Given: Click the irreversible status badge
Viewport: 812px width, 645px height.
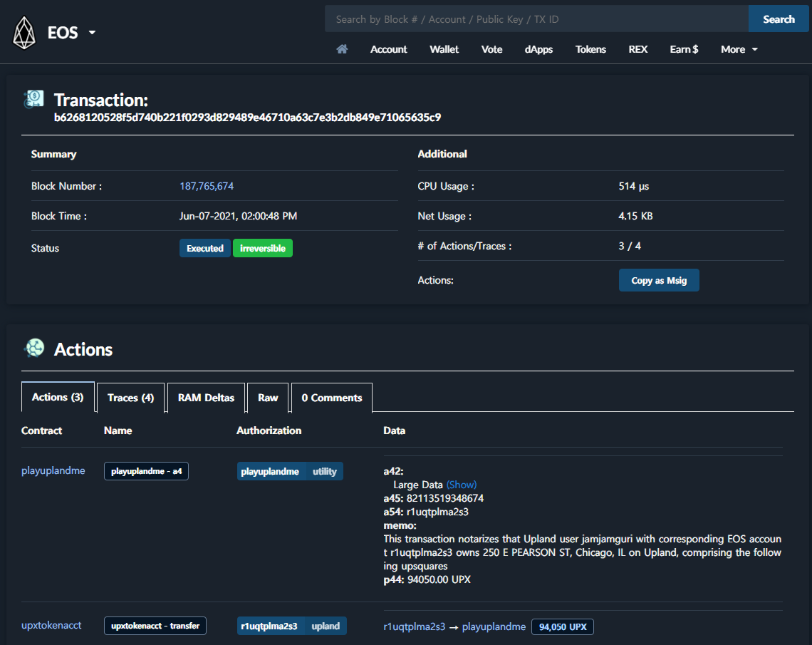Looking at the screenshot, I should click(263, 248).
